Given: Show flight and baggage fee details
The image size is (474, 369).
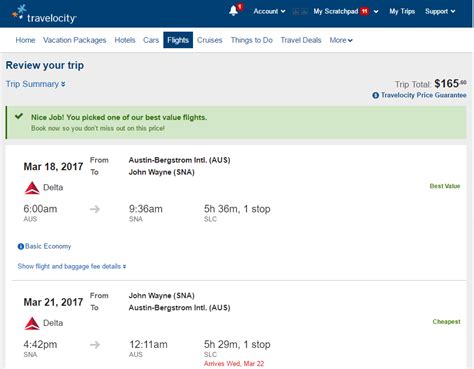Looking at the screenshot, I should [72, 266].
